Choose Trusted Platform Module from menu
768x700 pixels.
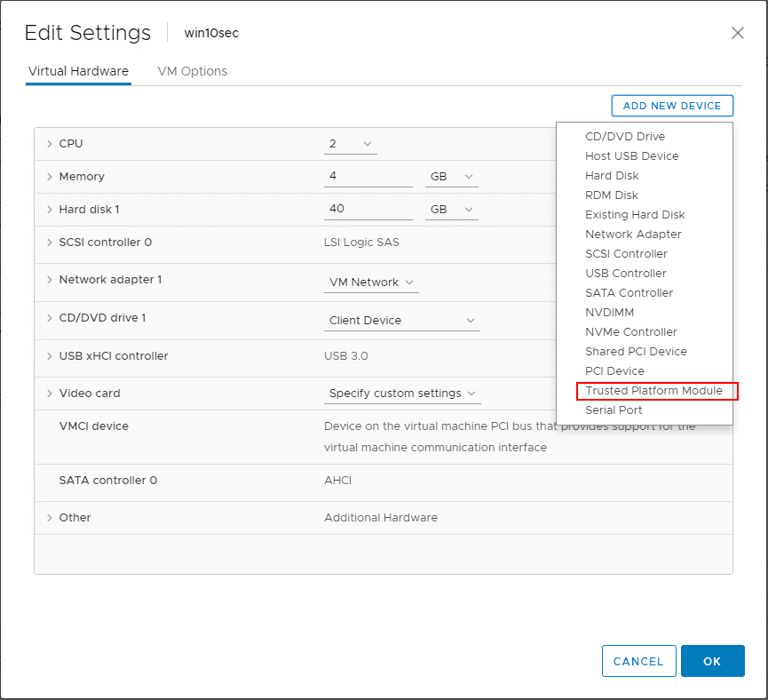[653, 391]
